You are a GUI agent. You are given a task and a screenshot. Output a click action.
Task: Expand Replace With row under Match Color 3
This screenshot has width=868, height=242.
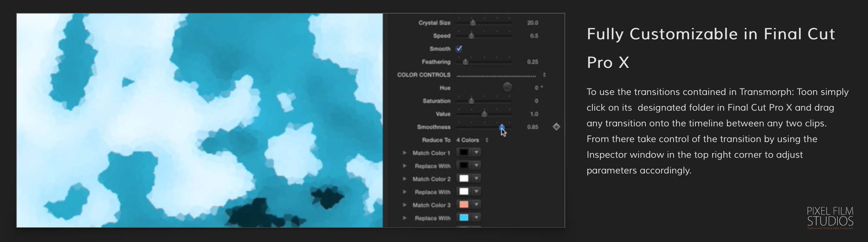(x=404, y=218)
